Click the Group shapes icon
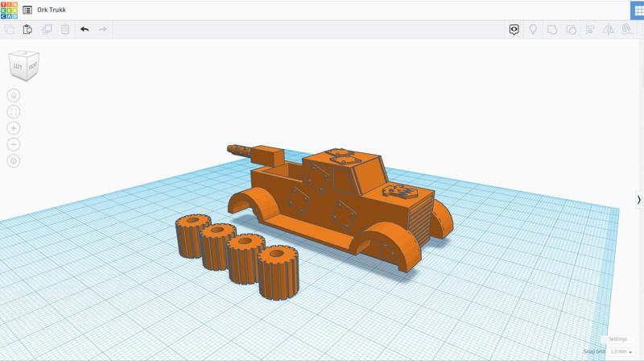Image resolution: width=644 pixels, height=361 pixels. point(552,30)
